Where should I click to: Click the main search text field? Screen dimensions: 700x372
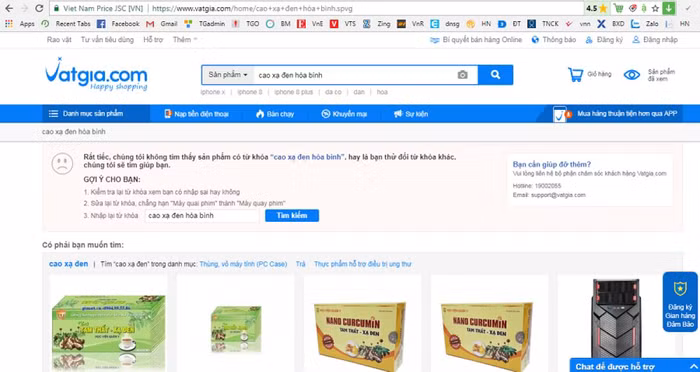pos(354,75)
